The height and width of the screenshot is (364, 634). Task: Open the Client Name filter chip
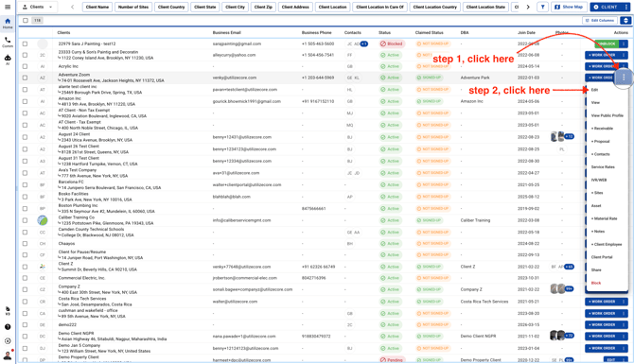coord(97,7)
